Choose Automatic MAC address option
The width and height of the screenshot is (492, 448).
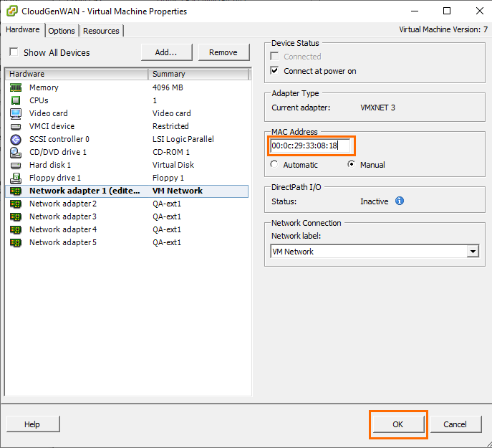(x=275, y=165)
